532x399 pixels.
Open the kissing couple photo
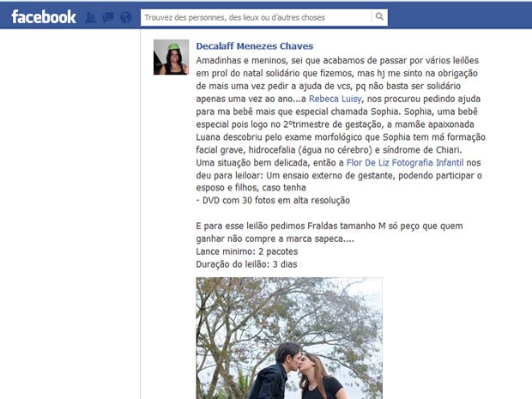pyautogui.click(x=289, y=338)
